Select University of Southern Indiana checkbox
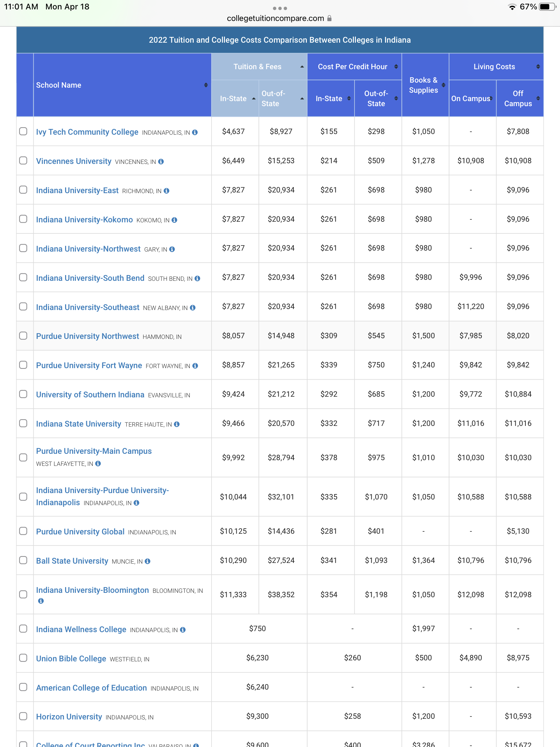 pos(23,394)
